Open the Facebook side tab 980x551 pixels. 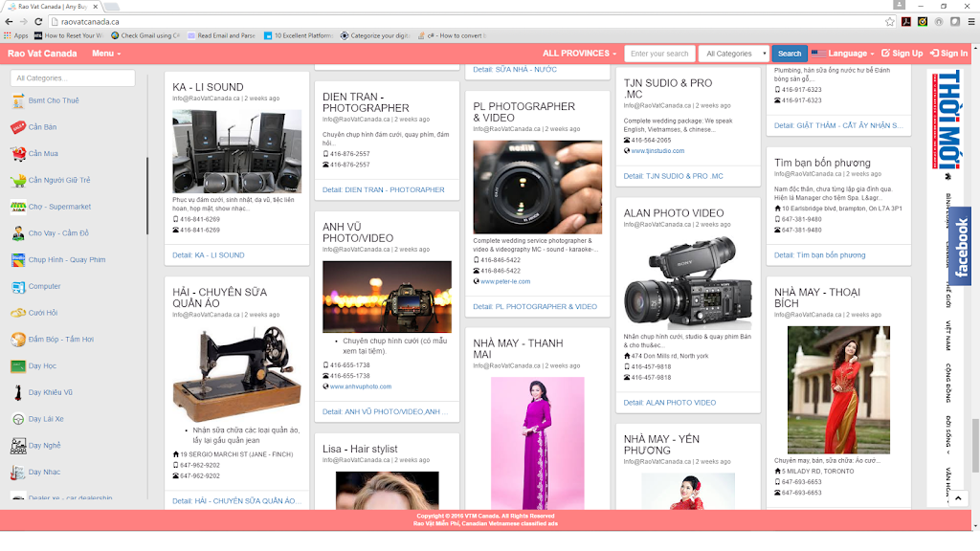click(x=961, y=246)
